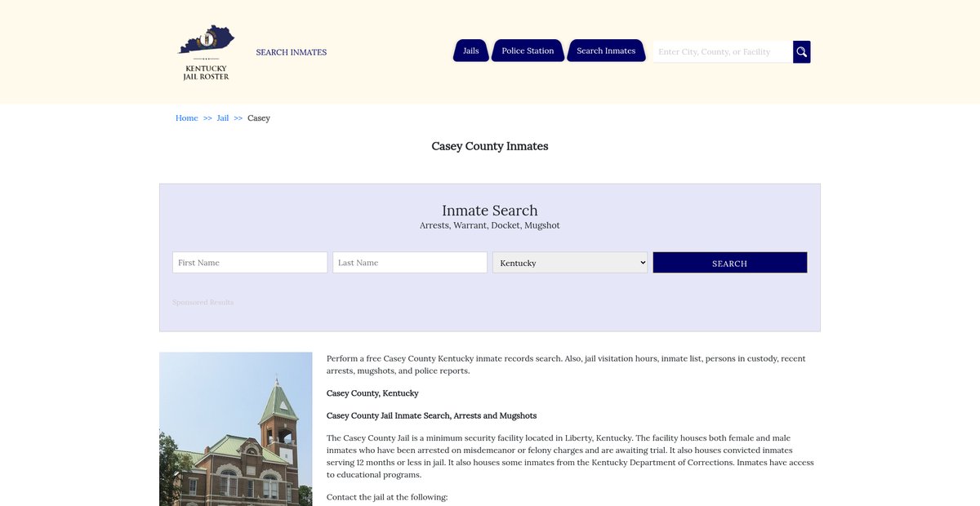Open the SEARCH INMATES header link
980x506 pixels.
tap(292, 52)
